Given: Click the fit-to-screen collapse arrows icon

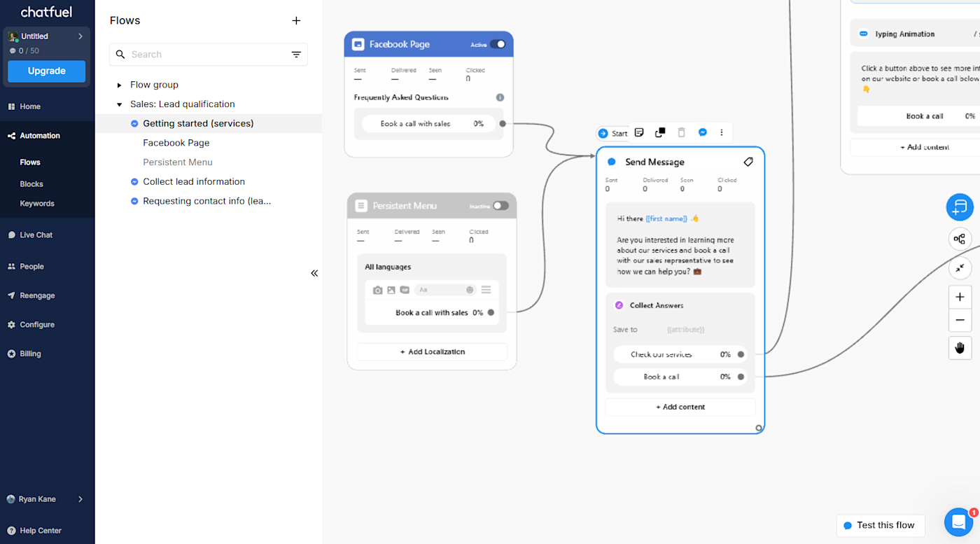Looking at the screenshot, I should [960, 268].
